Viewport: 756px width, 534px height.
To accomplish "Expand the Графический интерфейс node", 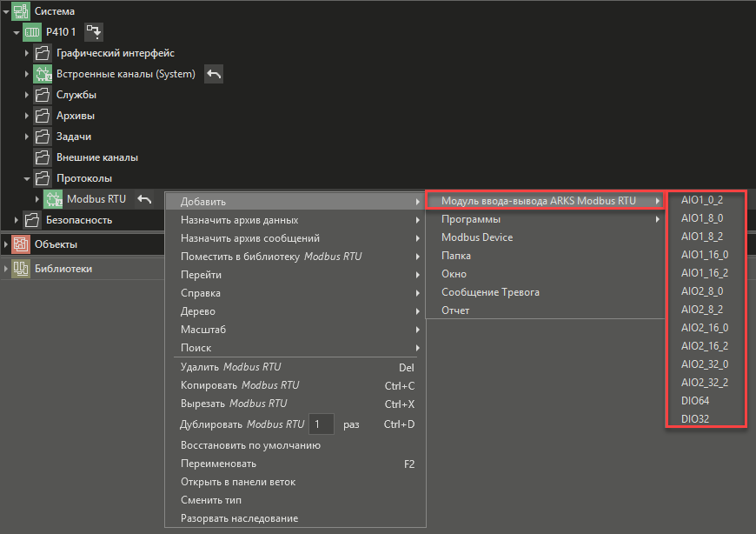I will (27, 53).
